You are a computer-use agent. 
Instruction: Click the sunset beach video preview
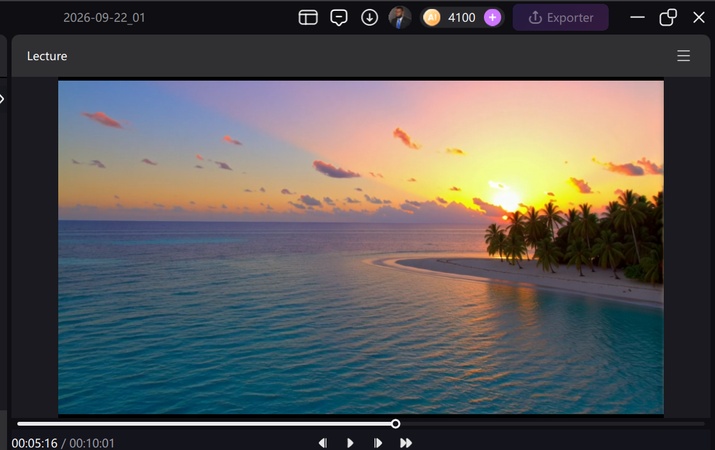tap(361, 248)
